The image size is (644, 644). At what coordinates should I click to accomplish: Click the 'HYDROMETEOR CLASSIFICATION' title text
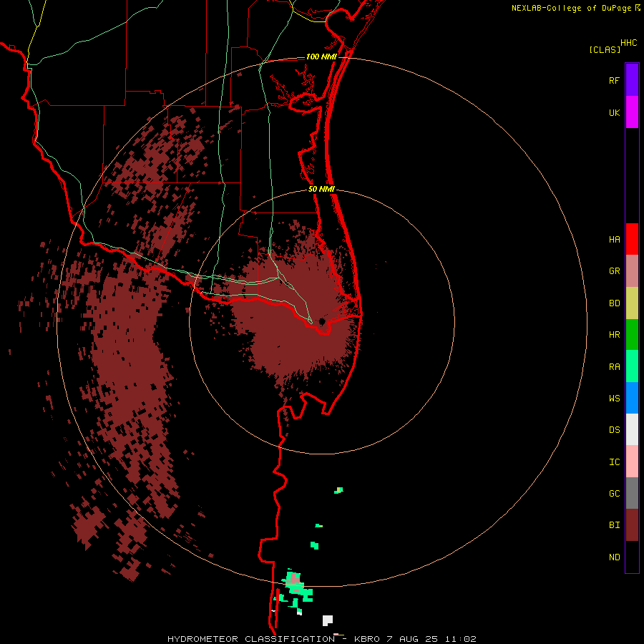pos(251,639)
